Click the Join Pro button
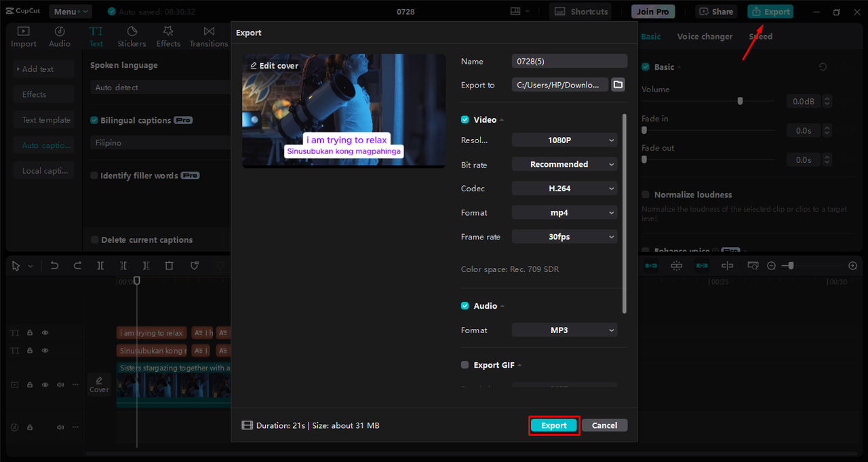The image size is (868, 462). [x=653, y=12]
